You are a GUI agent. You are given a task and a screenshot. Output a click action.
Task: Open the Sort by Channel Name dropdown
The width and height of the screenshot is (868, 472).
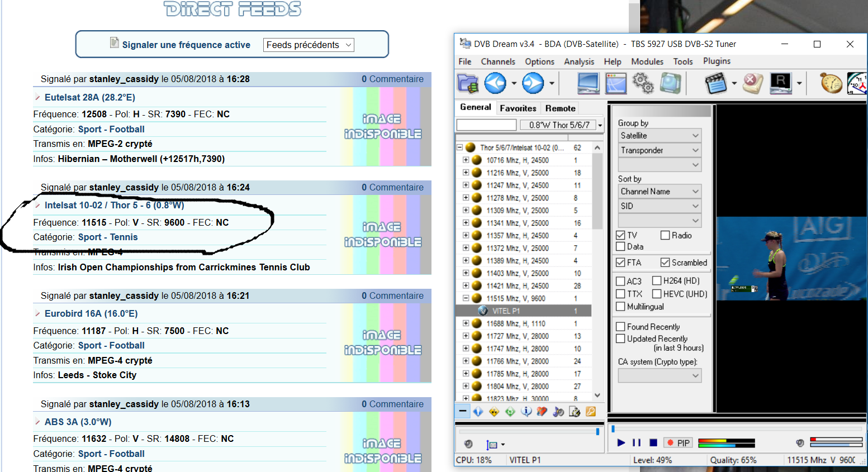pos(660,192)
